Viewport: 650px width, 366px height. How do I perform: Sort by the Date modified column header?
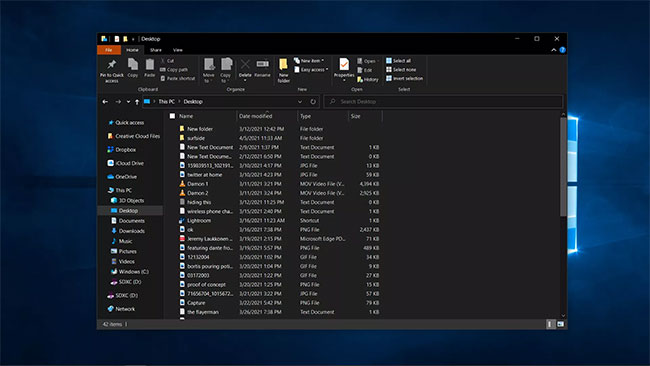tap(267, 116)
